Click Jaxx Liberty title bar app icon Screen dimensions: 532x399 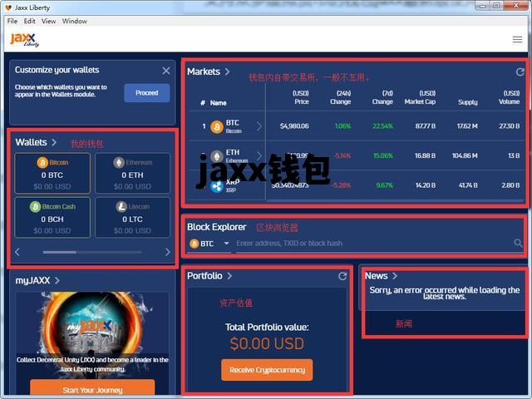8,7
